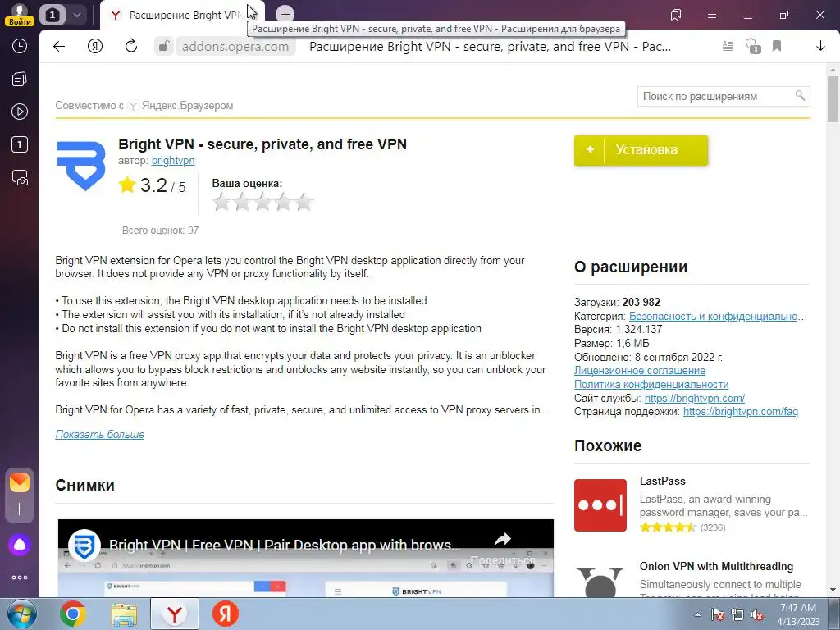Viewport: 840px width, 630px height.
Task: Click the site protection lock icon
Action: pos(163,47)
